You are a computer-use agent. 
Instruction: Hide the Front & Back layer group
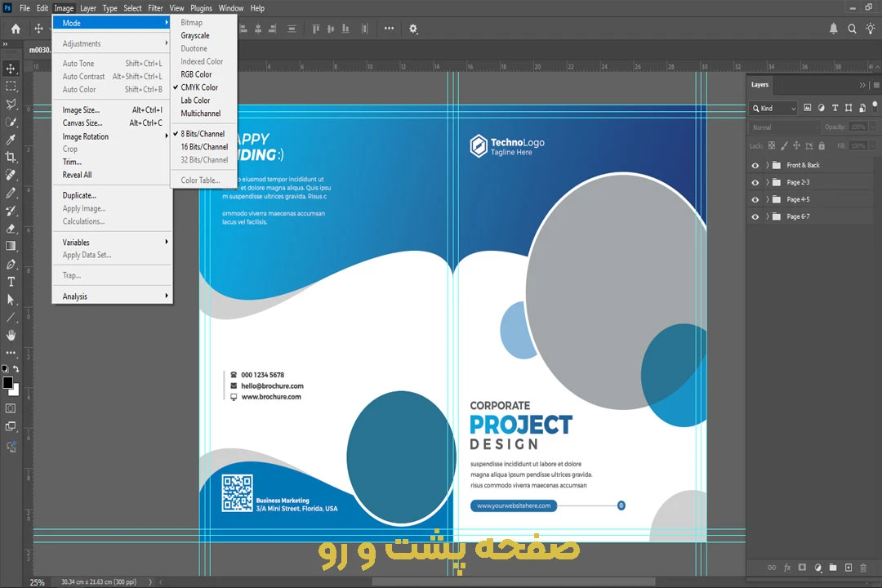click(755, 165)
